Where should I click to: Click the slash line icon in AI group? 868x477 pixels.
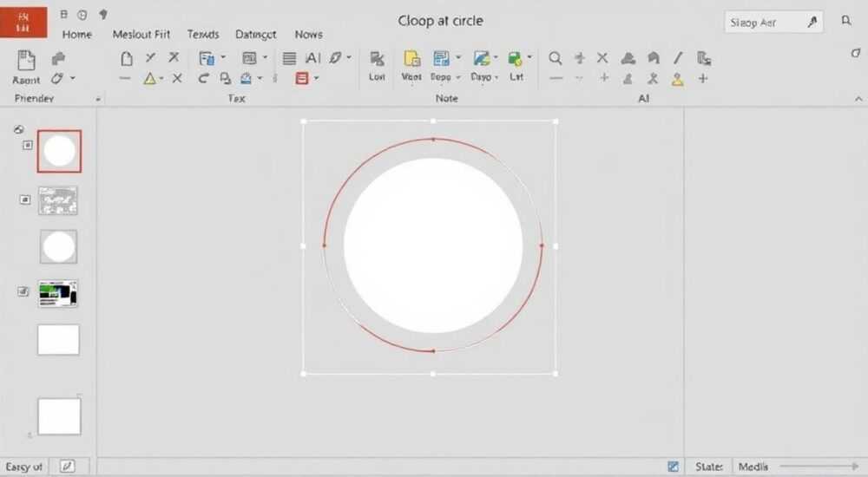point(678,57)
